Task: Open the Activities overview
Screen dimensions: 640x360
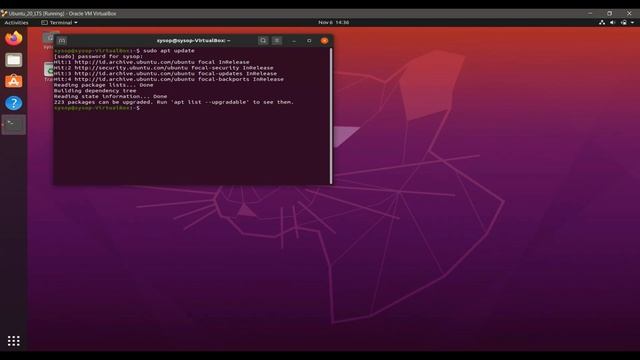Action: click(16, 22)
